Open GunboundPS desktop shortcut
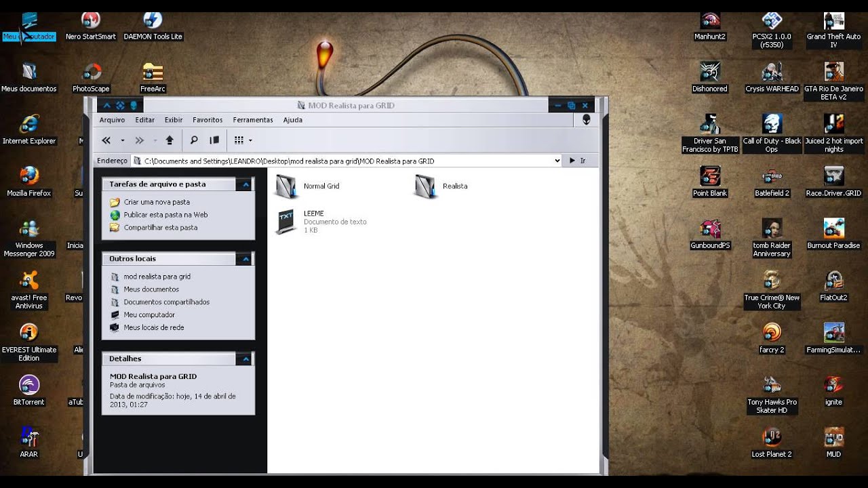 pyautogui.click(x=710, y=235)
